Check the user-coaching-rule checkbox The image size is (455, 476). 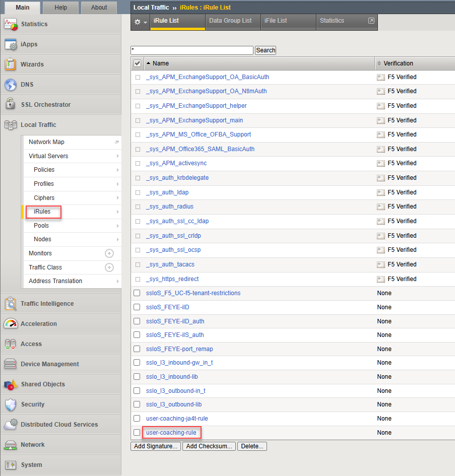(137, 432)
